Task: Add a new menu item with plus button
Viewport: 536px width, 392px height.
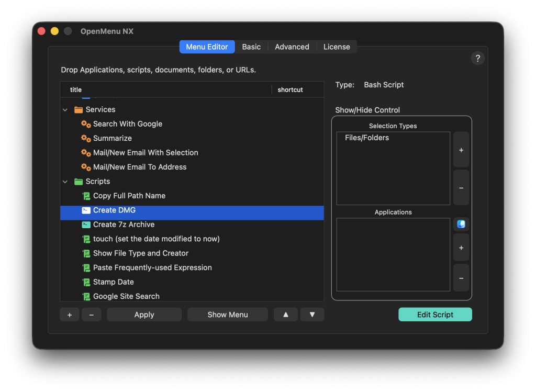Action: pos(70,315)
